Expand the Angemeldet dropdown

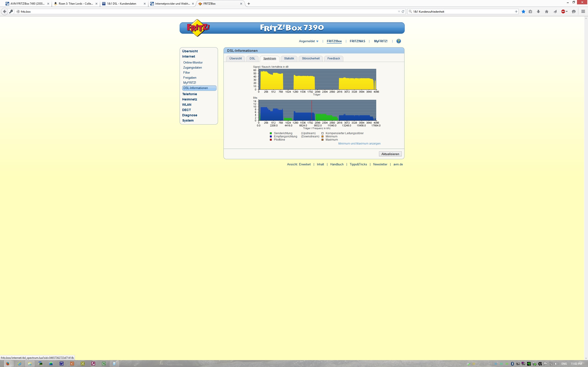[x=308, y=41]
